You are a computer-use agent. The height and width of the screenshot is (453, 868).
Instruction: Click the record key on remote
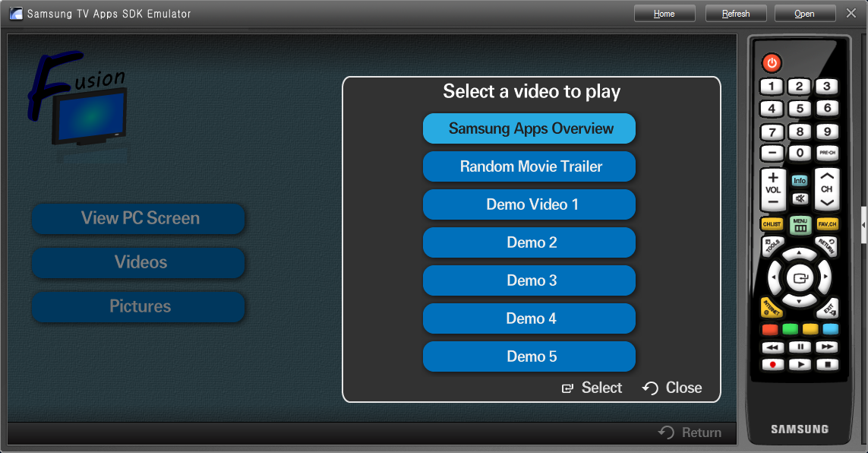click(x=773, y=364)
